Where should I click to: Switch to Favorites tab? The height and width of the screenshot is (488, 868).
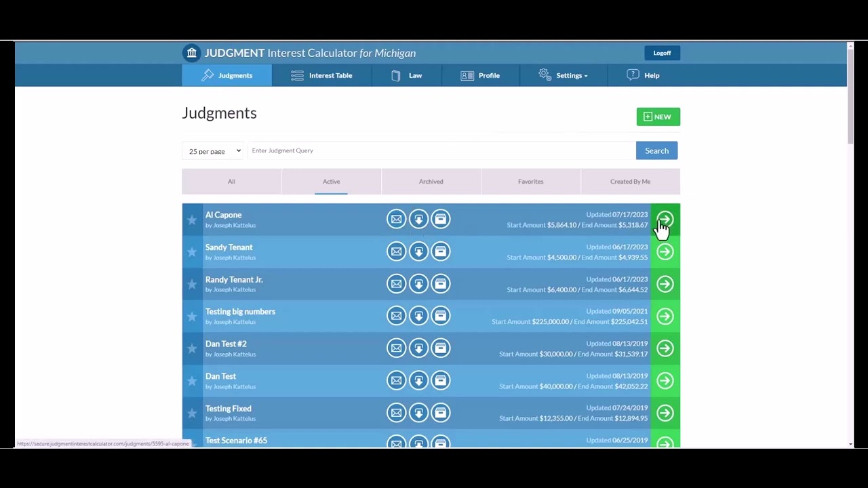pos(530,182)
